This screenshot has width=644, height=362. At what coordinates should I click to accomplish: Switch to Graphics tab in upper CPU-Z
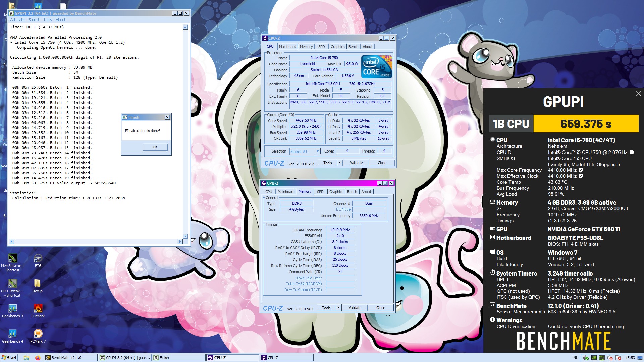337,47
